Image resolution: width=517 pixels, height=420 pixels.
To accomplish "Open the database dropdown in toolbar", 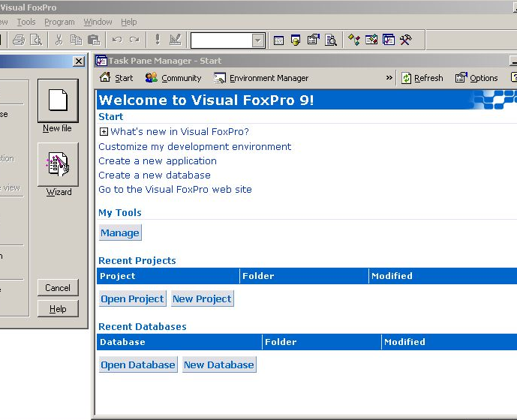I will pyautogui.click(x=258, y=40).
